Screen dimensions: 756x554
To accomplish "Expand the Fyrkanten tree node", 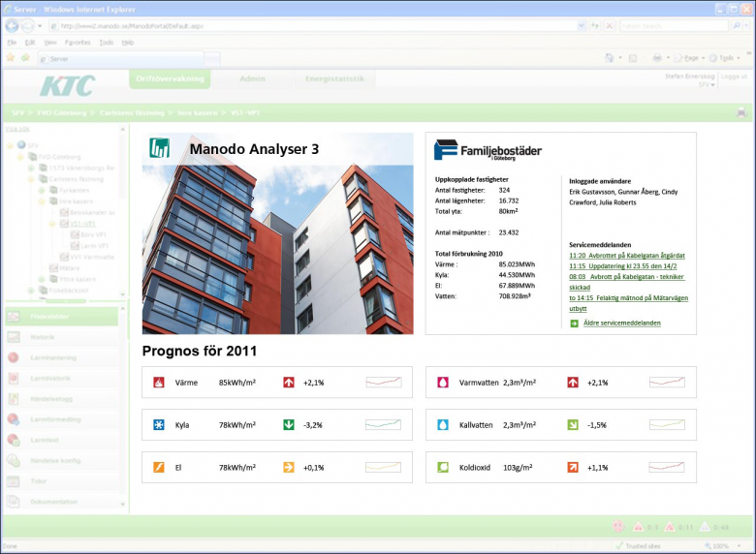I will (42, 190).
